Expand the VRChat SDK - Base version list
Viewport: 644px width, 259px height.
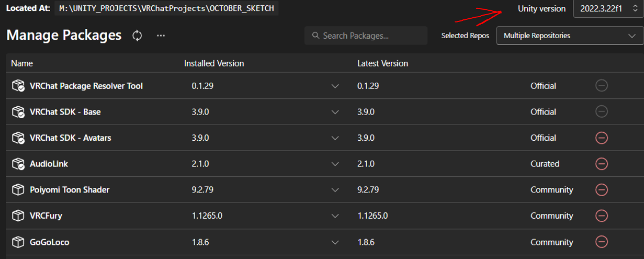(x=335, y=112)
